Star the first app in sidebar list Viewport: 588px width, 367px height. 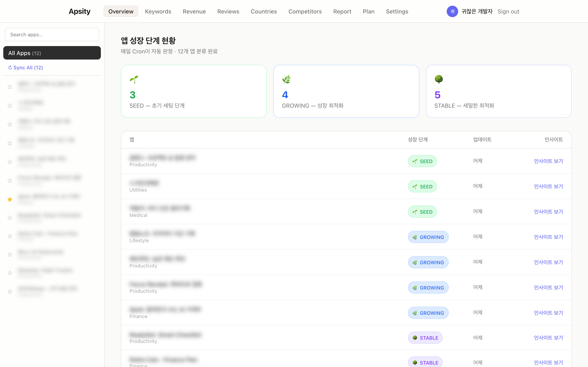point(10,87)
